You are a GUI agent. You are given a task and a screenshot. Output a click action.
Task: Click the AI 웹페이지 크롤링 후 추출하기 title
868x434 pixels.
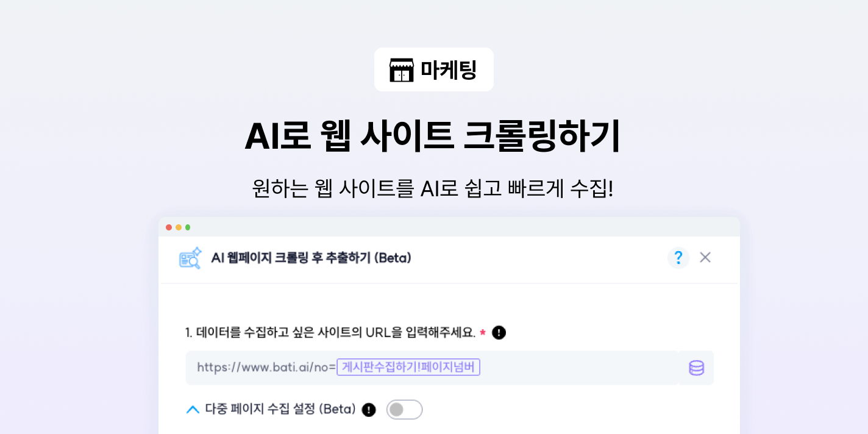[x=311, y=258]
